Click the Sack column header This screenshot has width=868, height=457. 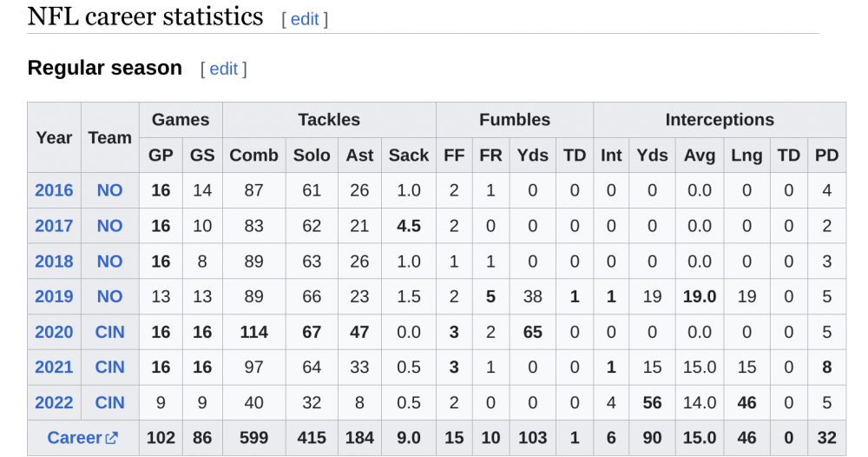coord(408,156)
